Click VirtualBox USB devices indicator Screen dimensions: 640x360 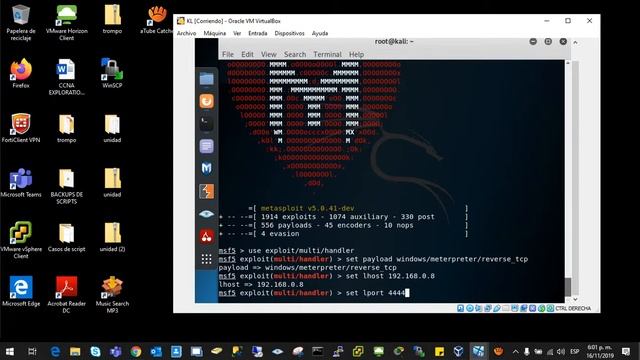497,308
